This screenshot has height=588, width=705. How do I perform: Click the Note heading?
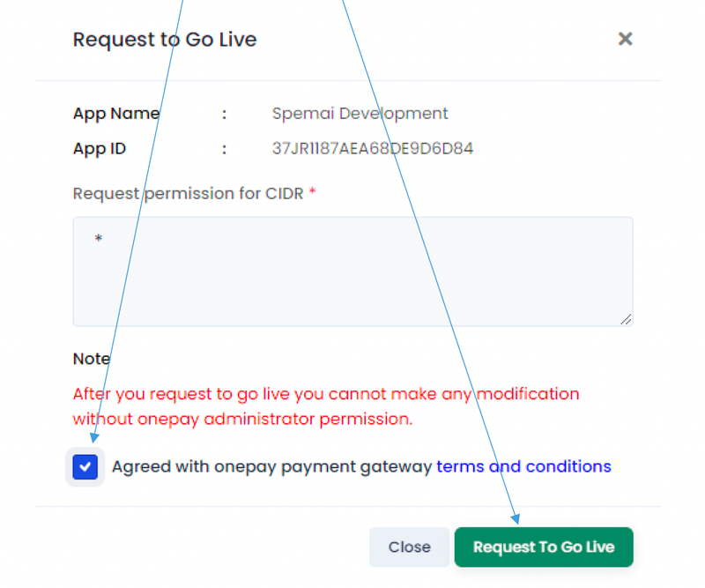pyautogui.click(x=92, y=359)
